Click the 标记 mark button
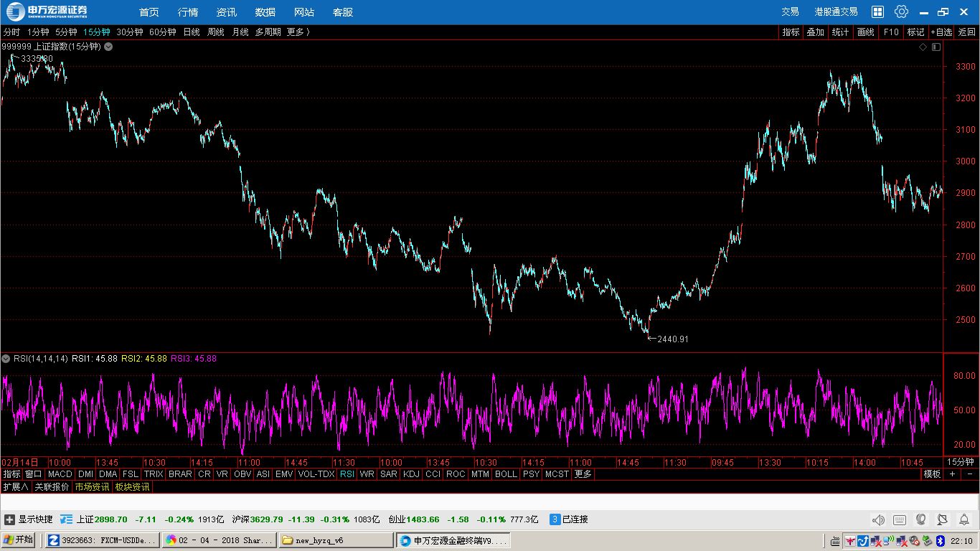Viewport: 980px width, 551px height. [x=916, y=32]
